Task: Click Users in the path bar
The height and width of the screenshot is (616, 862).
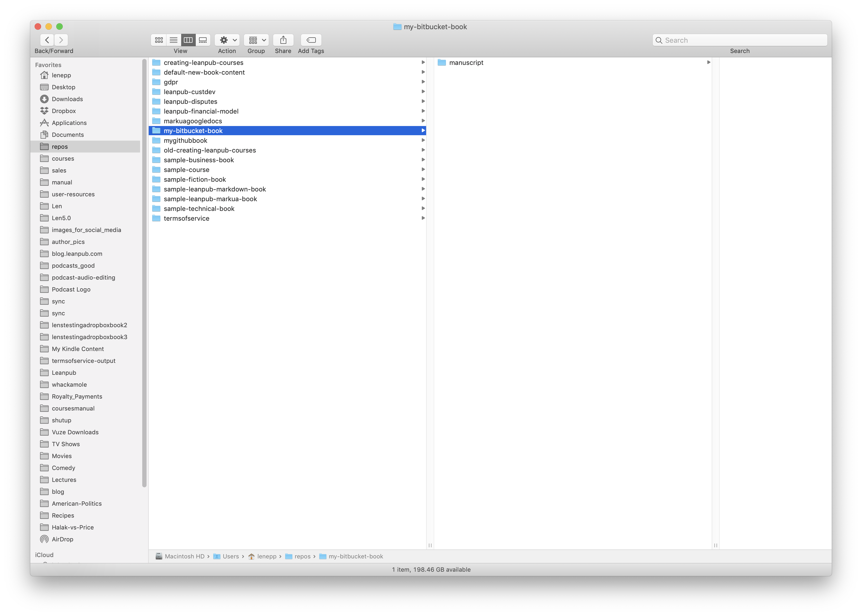Action: coord(231,556)
